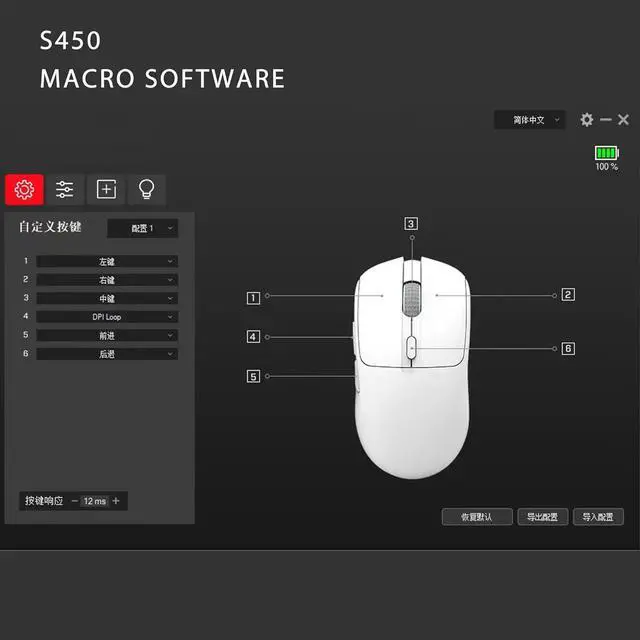Open the 后退 dropdown for key 6
This screenshot has height=640, width=640.
[107, 354]
